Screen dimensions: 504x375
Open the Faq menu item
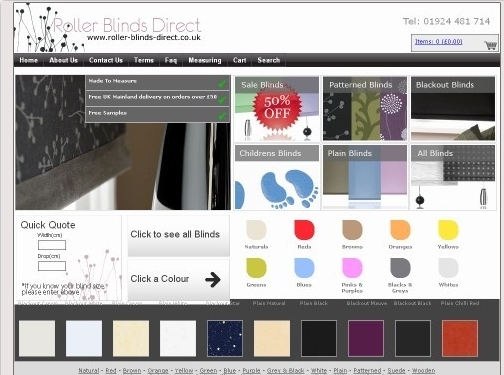click(171, 60)
